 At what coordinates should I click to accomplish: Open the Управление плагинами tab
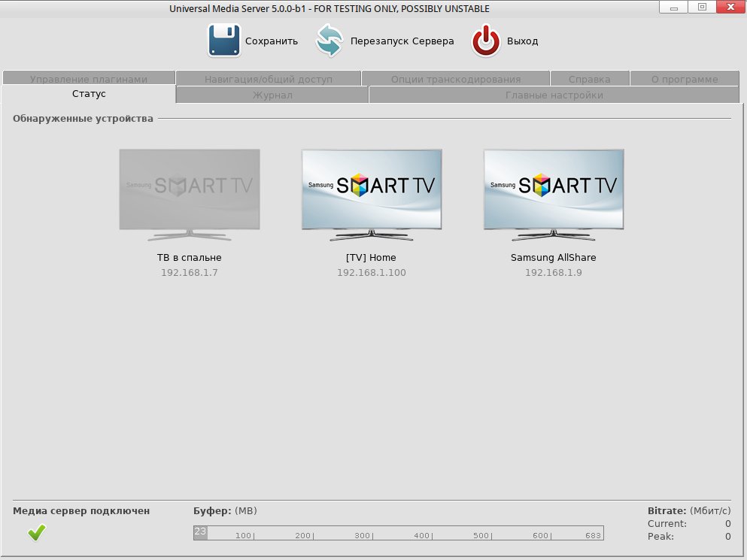(x=89, y=79)
